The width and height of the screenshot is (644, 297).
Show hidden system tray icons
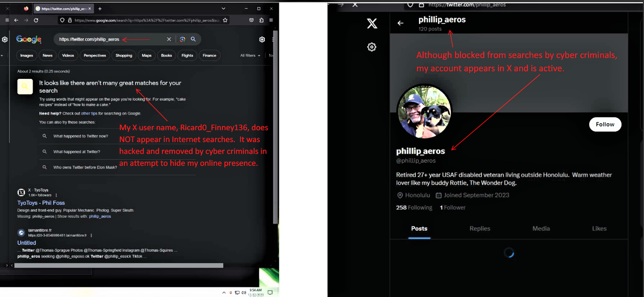[x=224, y=293]
